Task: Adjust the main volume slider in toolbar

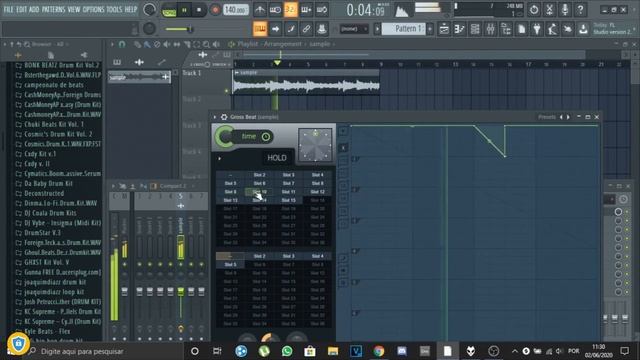Action: click(179, 29)
